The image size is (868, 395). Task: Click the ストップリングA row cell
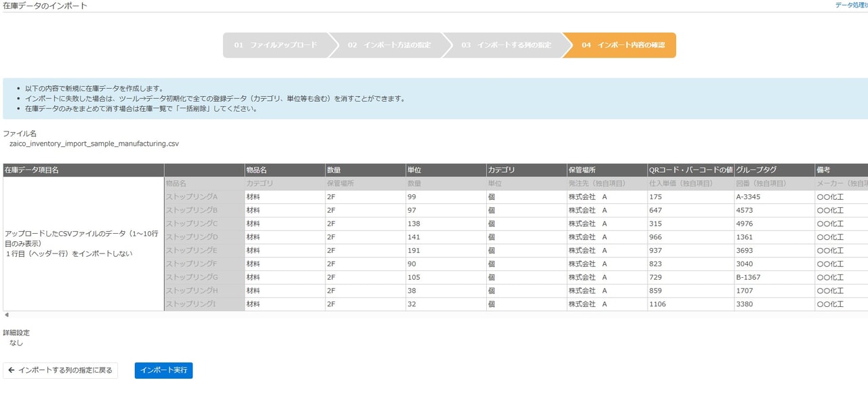tap(192, 197)
